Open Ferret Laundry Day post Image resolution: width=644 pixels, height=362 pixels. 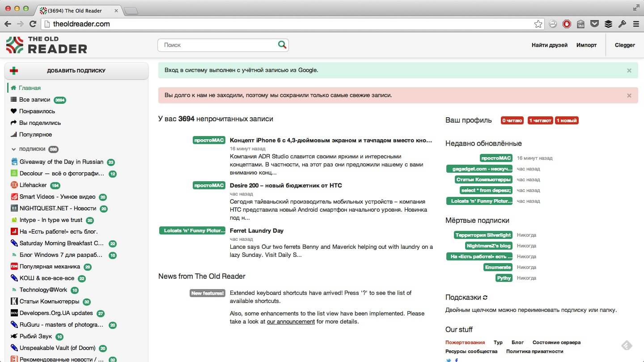(x=257, y=230)
